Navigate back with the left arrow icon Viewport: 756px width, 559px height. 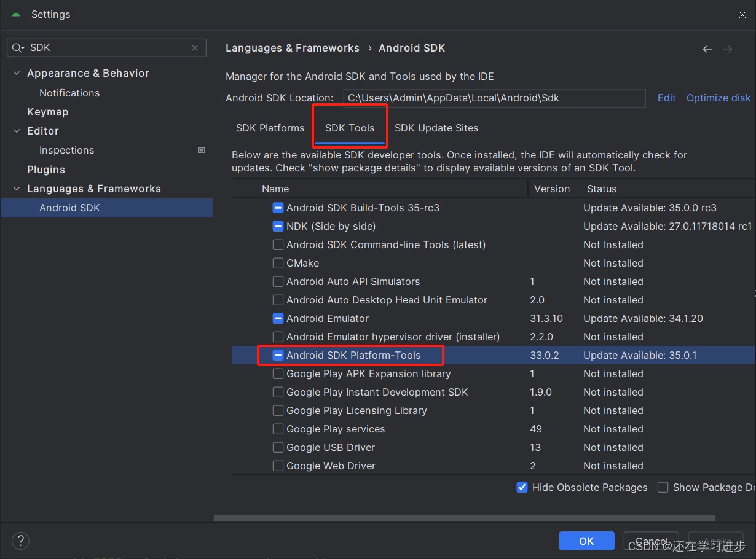707,49
